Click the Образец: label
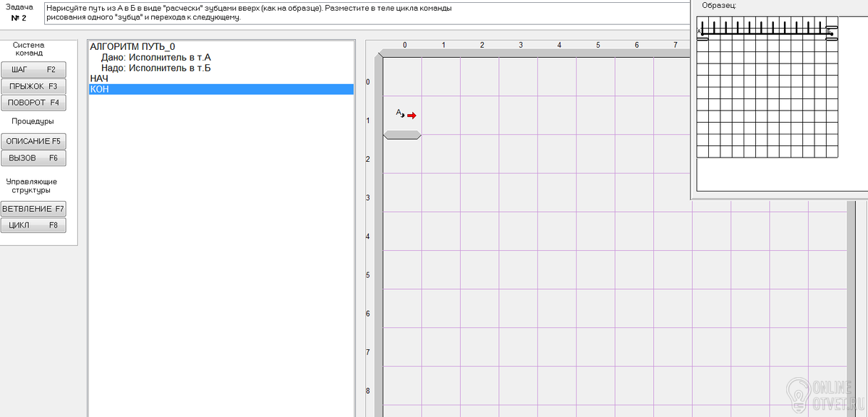The height and width of the screenshot is (417, 868). pyautogui.click(x=719, y=4)
